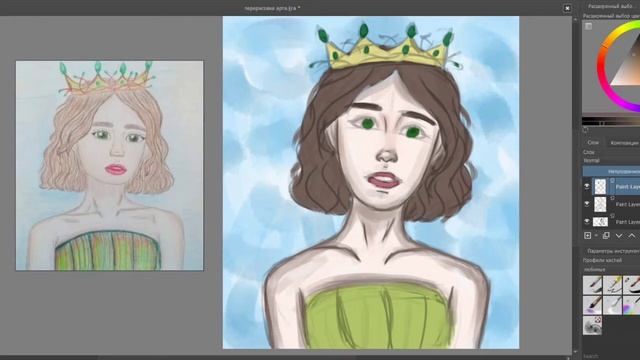Focus the brush preset Search field
Screen dimensions: 640x360
[x=611, y=356]
